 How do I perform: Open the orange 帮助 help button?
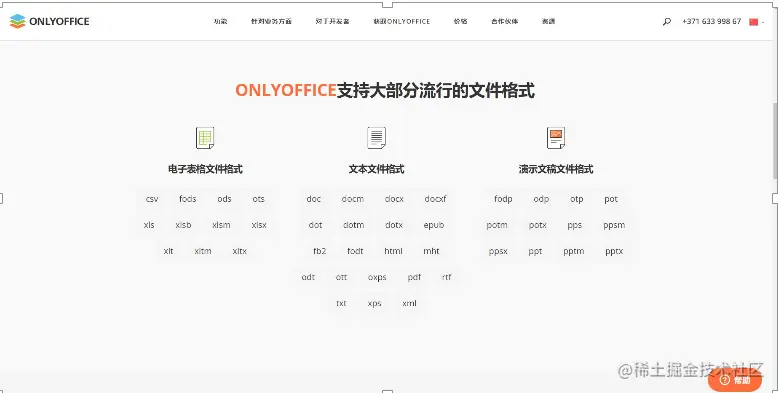pyautogui.click(x=735, y=380)
